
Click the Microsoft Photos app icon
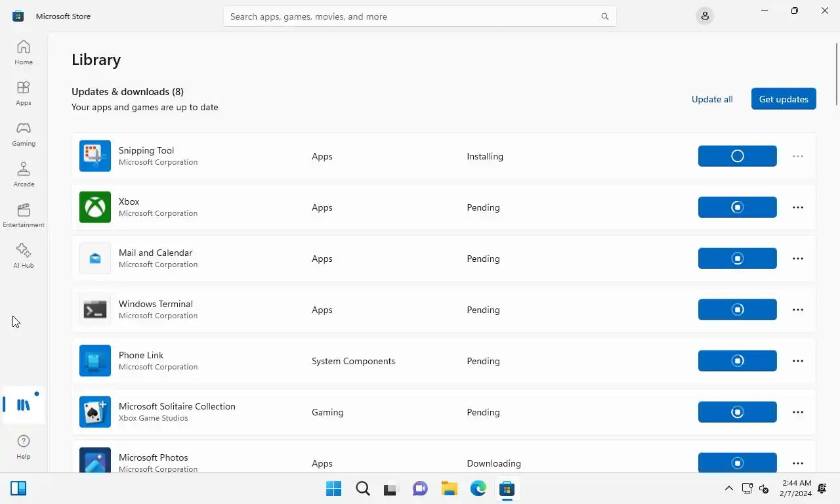point(95,460)
